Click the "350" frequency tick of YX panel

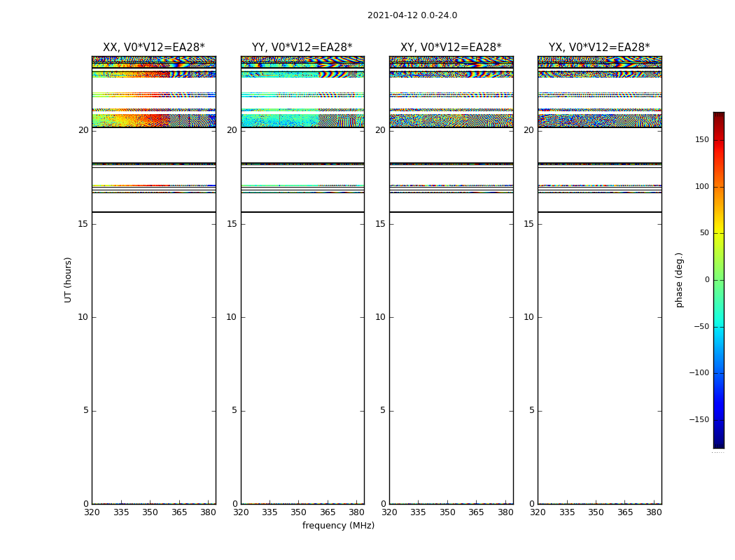(x=596, y=512)
